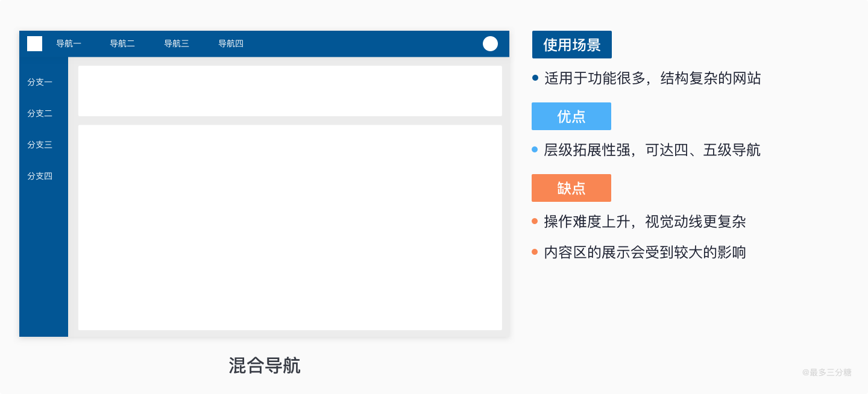Select the 导航一 top menu item
This screenshot has height=394, width=868.
coord(69,43)
